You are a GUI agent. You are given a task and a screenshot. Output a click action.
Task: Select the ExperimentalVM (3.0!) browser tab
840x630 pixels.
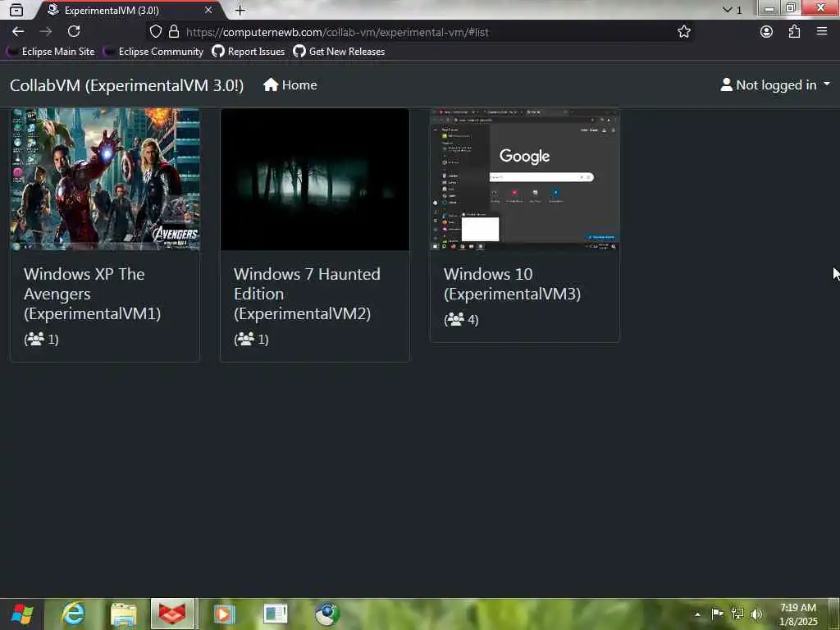[x=129, y=10]
